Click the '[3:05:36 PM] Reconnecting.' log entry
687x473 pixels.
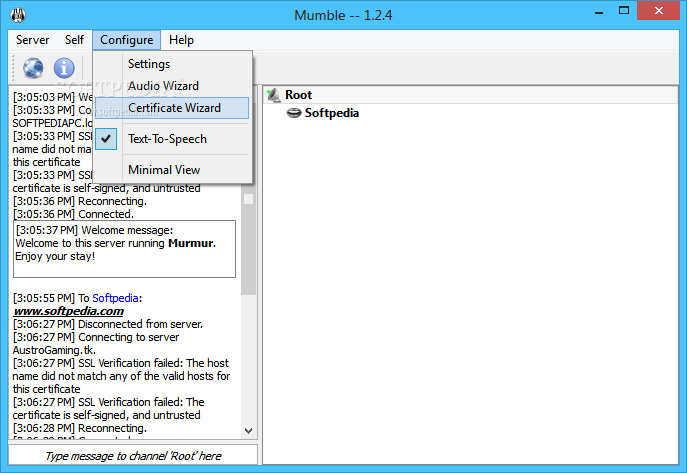click(x=80, y=201)
